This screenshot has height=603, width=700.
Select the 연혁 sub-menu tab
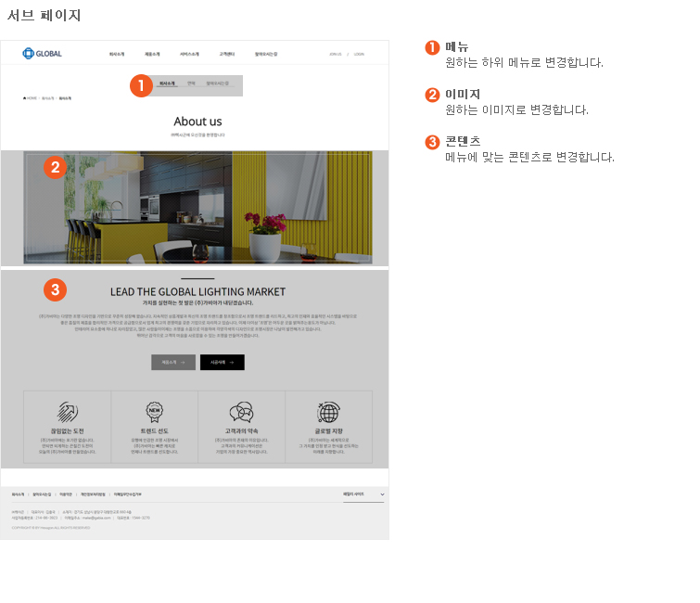click(x=191, y=83)
